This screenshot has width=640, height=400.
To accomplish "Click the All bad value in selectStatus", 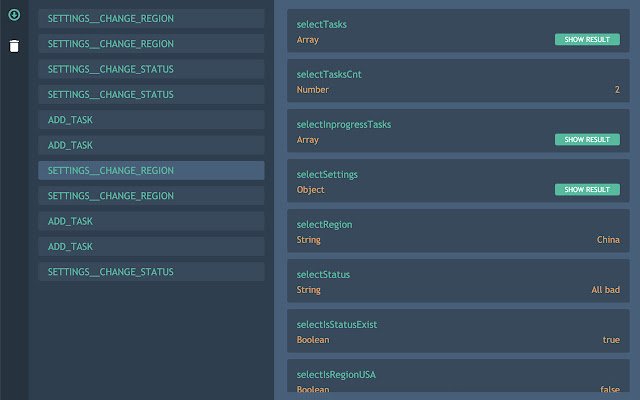I will (x=605, y=290).
